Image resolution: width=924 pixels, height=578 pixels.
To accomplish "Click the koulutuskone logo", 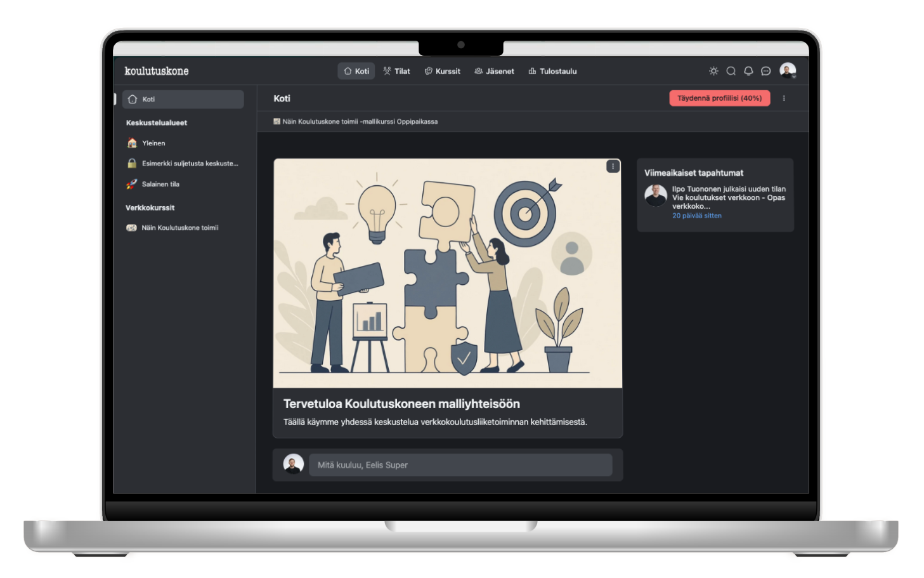I will 157,71.
